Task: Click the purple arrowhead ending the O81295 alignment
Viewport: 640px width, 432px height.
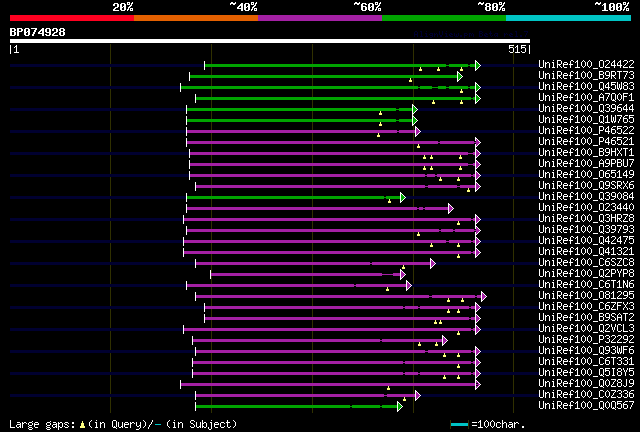Action: click(x=484, y=297)
